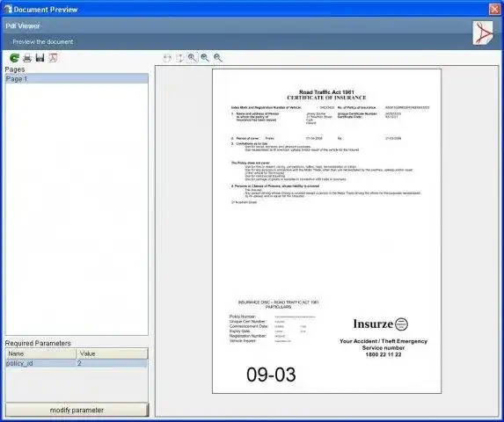Click the modify parameter button

77,410
